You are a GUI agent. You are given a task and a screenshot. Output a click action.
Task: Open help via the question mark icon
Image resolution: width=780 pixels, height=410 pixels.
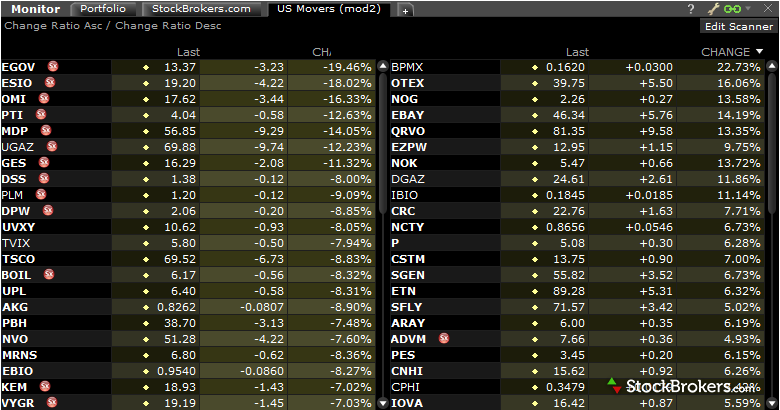(691, 8)
